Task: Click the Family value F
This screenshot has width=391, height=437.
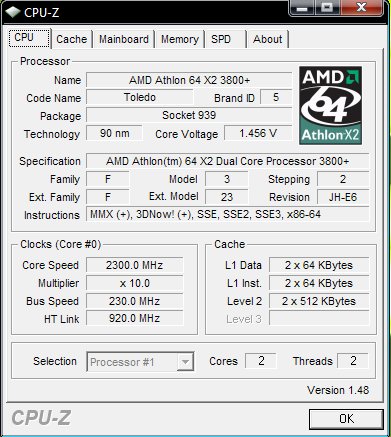Action: tap(108, 179)
